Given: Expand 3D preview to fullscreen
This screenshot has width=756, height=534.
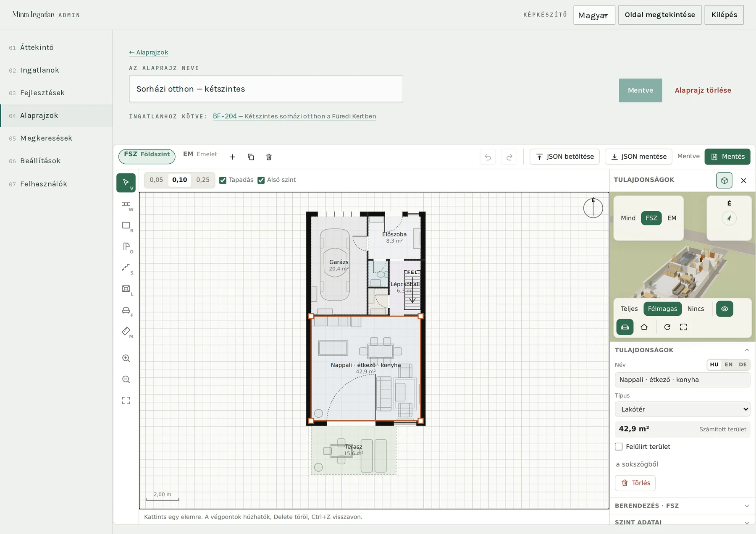Looking at the screenshot, I should 683,327.
